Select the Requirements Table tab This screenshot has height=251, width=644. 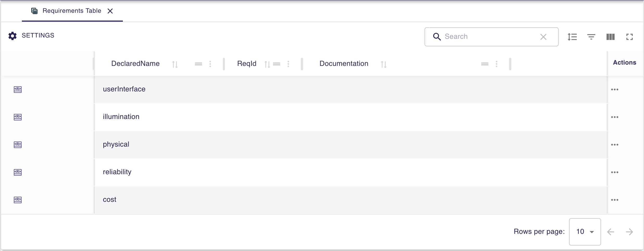tap(72, 11)
